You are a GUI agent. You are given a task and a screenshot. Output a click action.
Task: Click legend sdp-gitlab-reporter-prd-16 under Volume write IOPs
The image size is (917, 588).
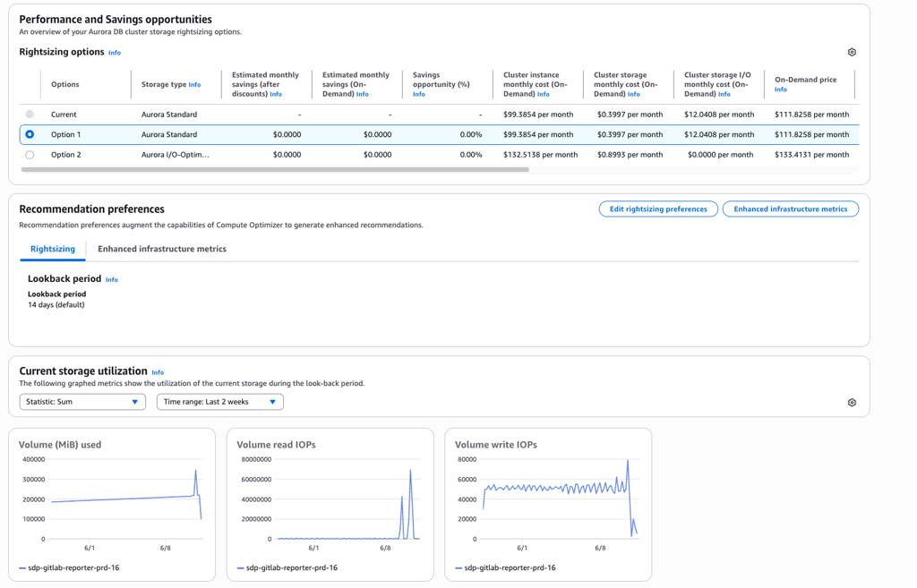[x=505, y=567]
